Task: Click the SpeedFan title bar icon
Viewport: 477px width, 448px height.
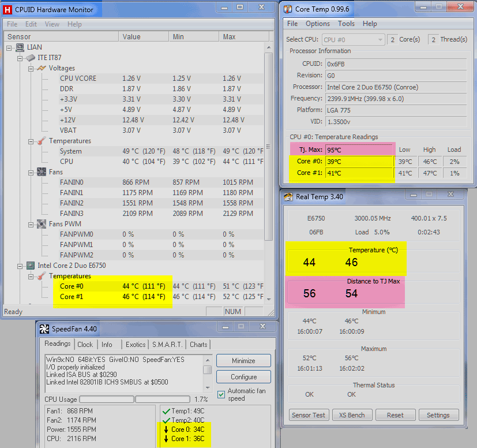Action: (44, 329)
